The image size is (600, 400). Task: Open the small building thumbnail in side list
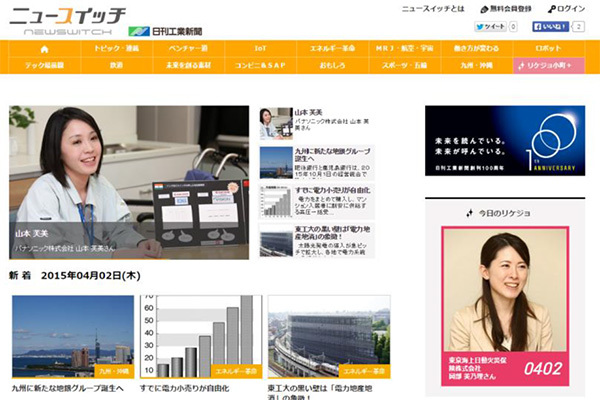(276, 241)
